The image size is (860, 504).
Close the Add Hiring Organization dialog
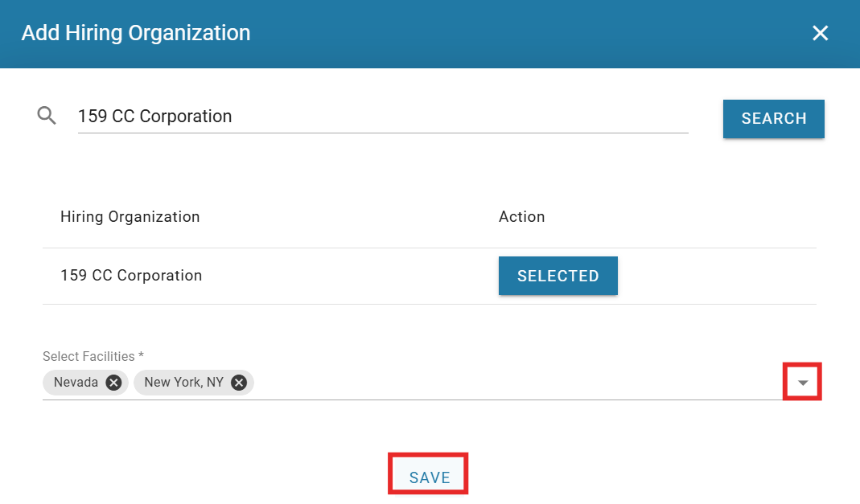[x=820, y=33]
